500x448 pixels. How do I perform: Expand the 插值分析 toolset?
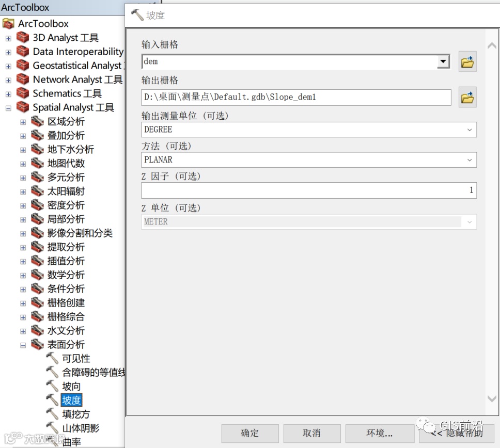point(23,262)
